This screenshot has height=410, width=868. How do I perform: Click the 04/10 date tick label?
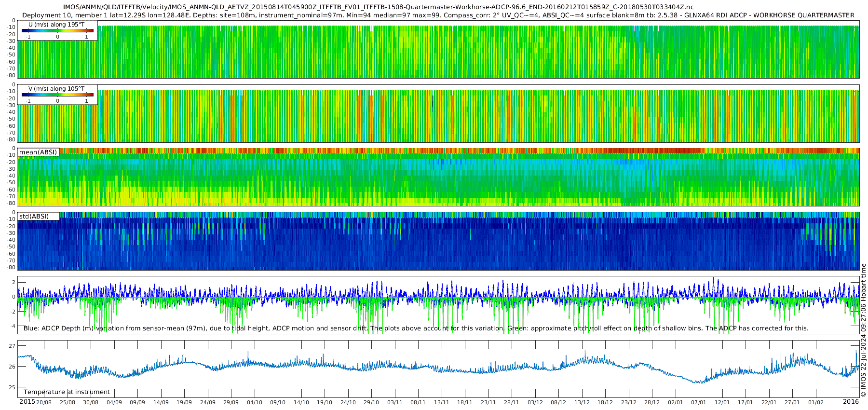[x=255, y=402]
